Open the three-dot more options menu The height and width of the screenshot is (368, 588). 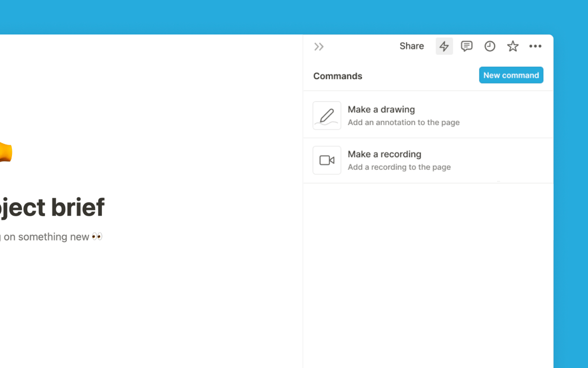[x=535, y=46]
